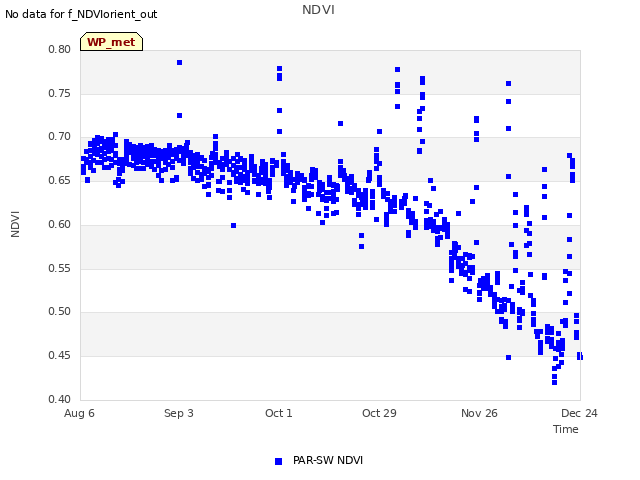Click the 0.75 y-axis tick label
This screenshot has width=640, height=480.
tap(60, 93)
